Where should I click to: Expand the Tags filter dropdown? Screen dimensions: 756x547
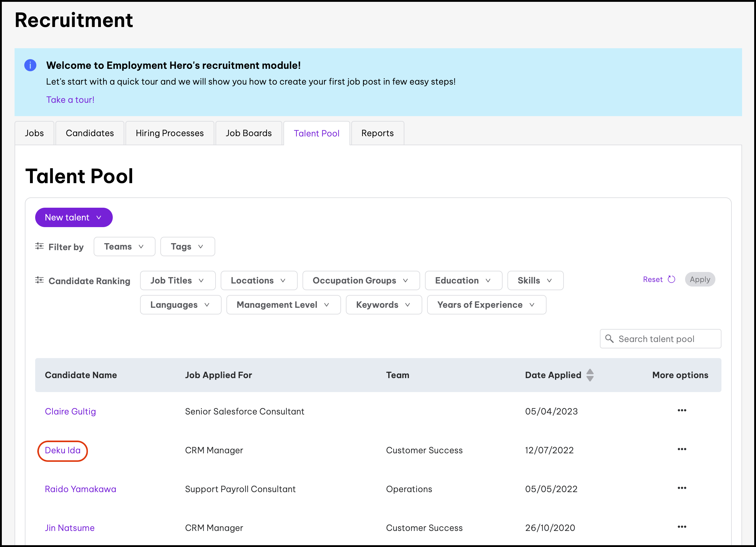click(x=187, y=247)
